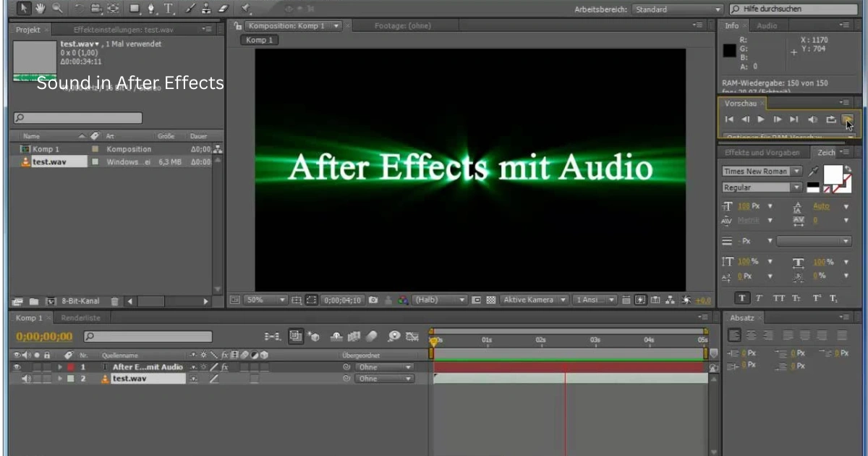Open the Audio panel tab

click(x=767, y=25)
